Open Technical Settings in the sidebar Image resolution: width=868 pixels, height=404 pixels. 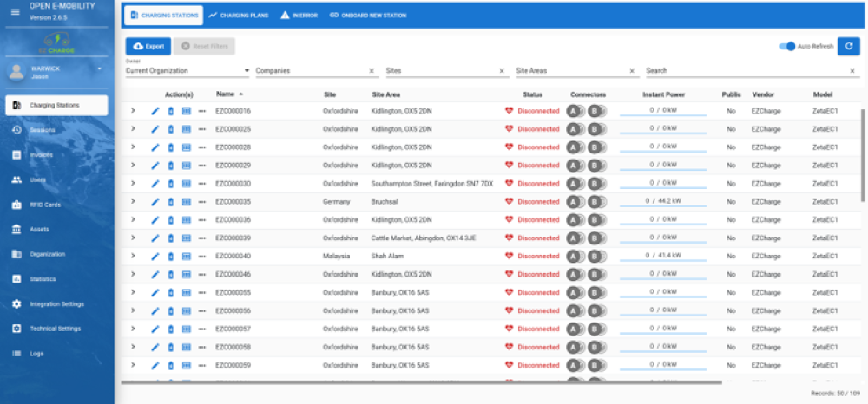pyautogui.click(x=55, y=329)
